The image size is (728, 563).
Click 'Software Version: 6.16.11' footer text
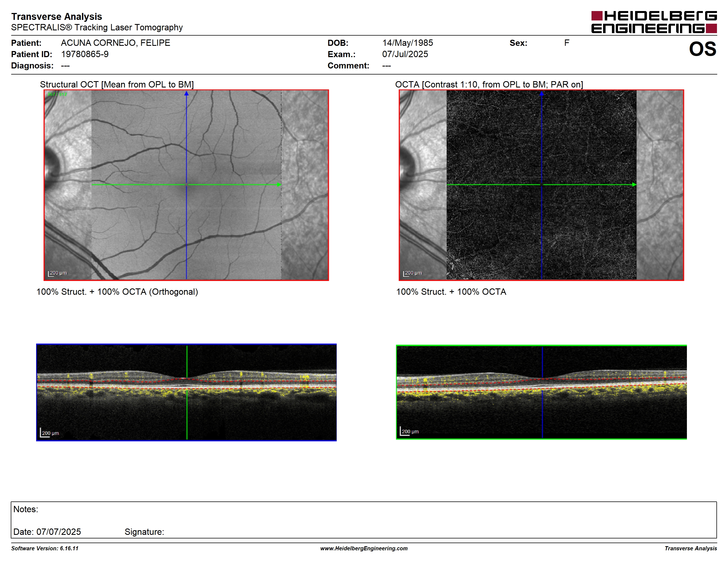[x=45, y=548]
